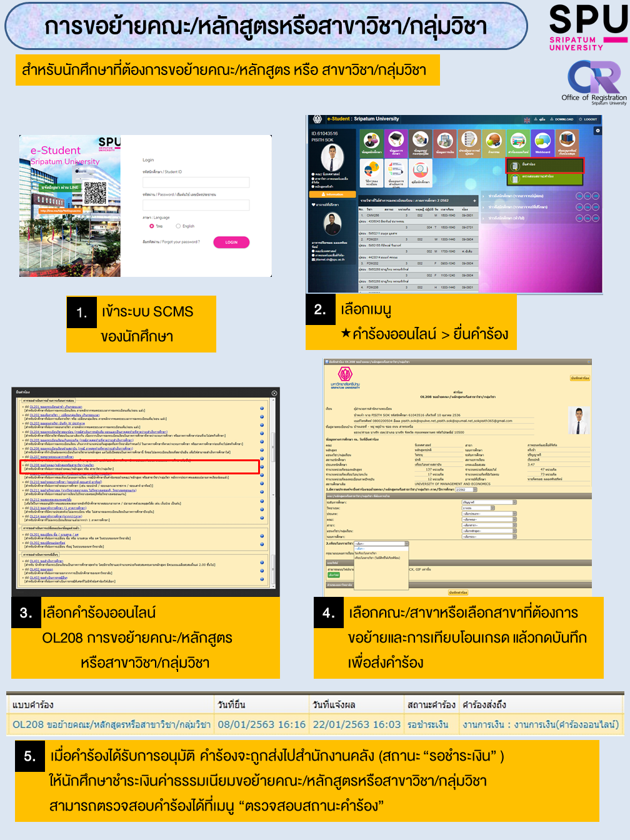Image resolution: width=630 pixels, height=840 pixels.
Task: Open the procedure steps tile in second row
Action: (396, 173)
